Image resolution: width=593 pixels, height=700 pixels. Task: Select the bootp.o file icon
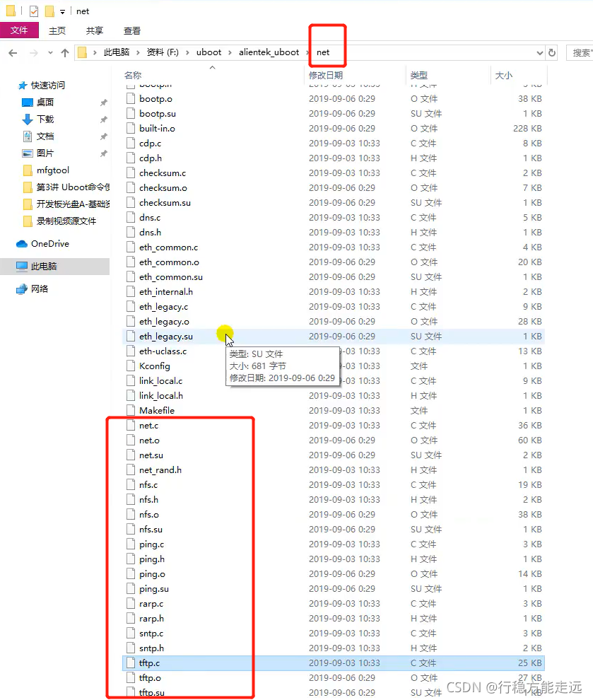131,99
